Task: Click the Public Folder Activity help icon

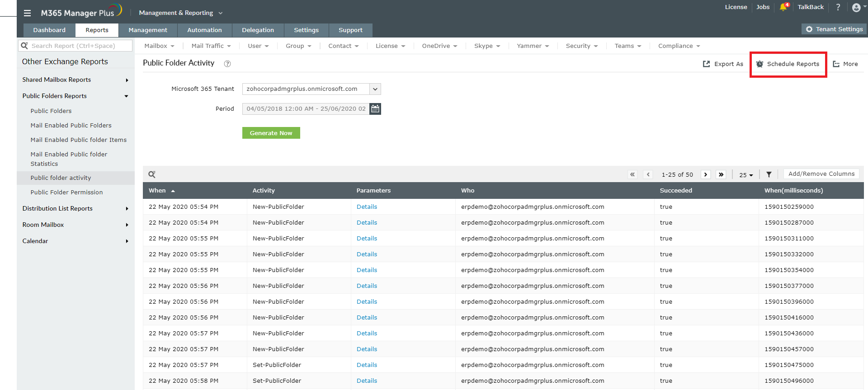Action: [227, 64]
